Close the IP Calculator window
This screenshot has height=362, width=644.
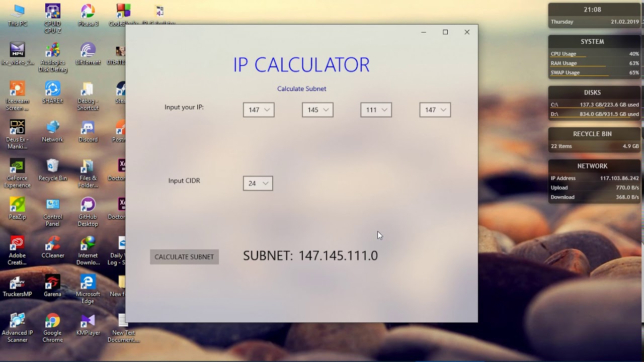pyautogui.click(x=467, y=32)
